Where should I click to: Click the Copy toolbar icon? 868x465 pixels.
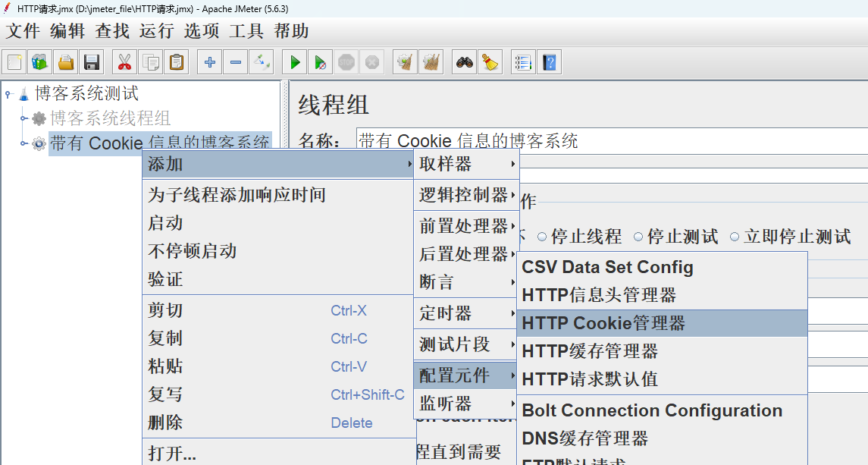coord(151,62)
